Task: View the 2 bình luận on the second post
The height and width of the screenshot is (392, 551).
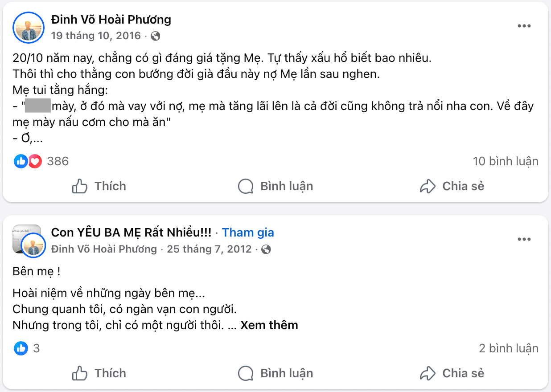Action: click(x=509, y=348)
